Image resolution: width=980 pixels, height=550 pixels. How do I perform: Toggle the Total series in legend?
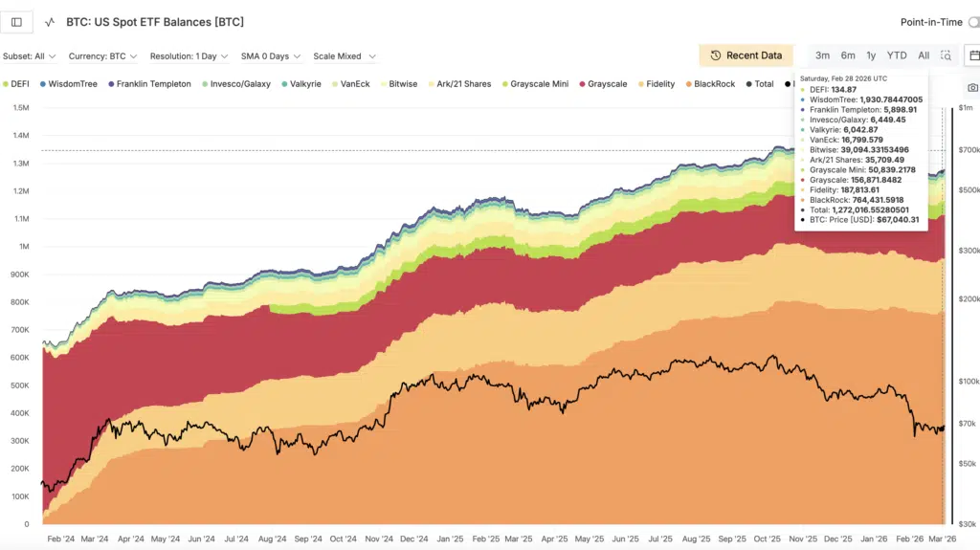point(764,84)
